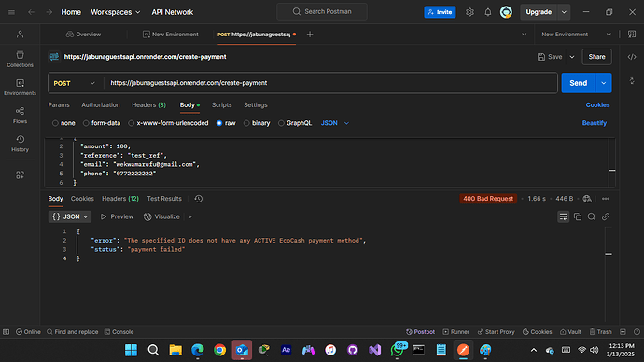Click the account avatar icon

coord(506,12)
